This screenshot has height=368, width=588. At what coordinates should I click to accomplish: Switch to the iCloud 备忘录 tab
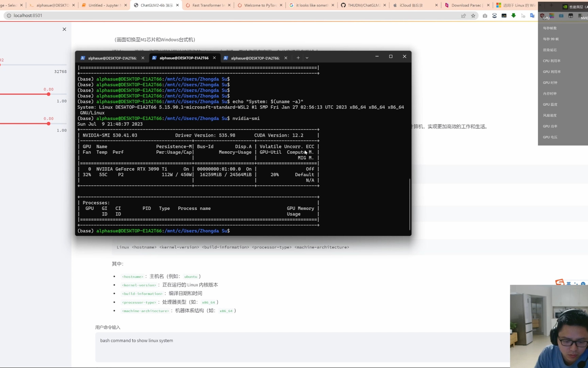pyautogui.click(x=415, y=5)
